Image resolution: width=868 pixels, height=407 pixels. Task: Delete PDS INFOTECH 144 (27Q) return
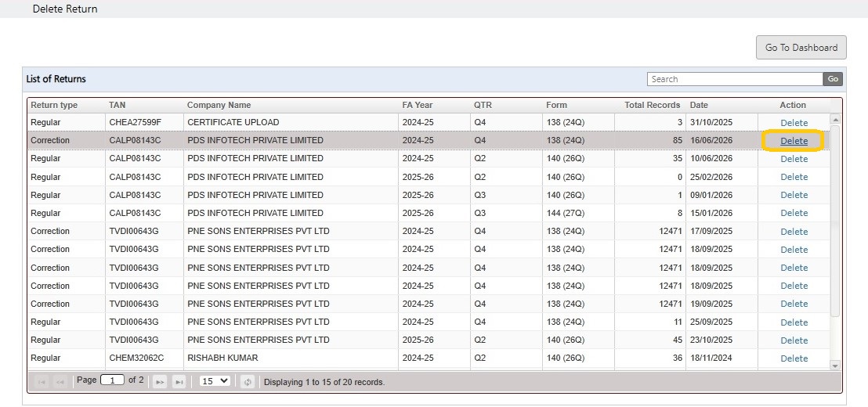[x=794, y=213]
